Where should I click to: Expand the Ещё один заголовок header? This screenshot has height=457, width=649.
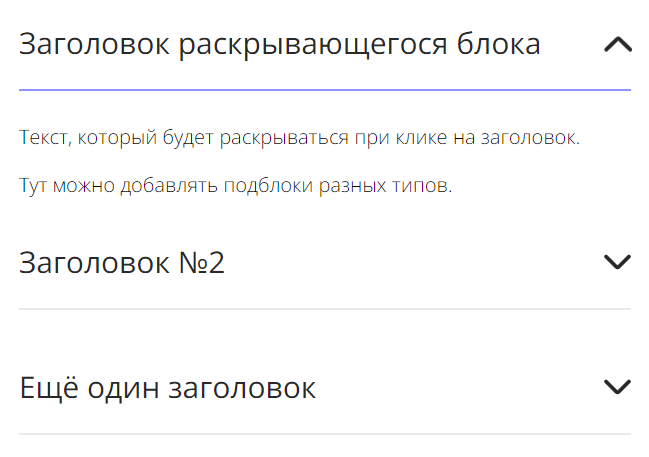click(x=168, y=388)
